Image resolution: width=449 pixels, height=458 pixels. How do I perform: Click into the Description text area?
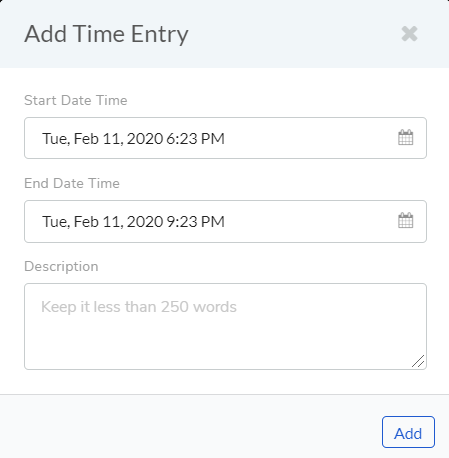[225, 326]
